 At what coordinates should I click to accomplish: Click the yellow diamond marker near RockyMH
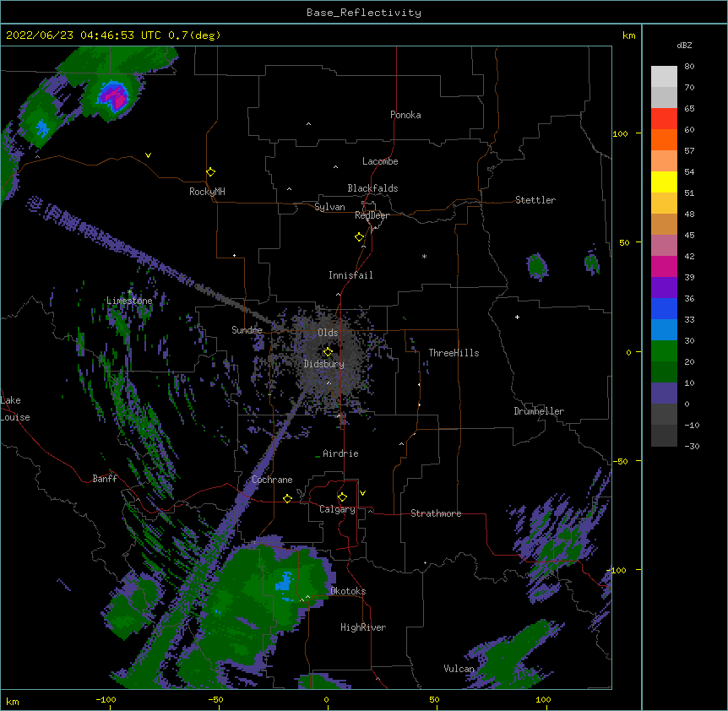[211, 172]
